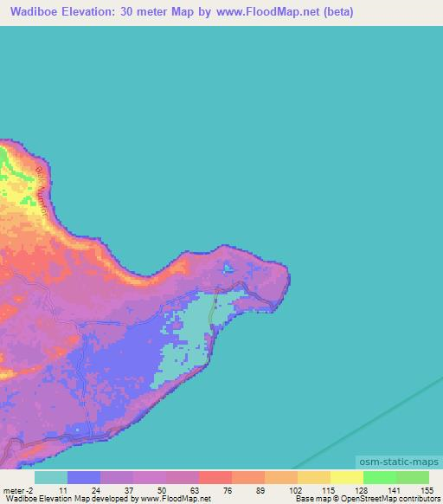Image resolution: width=443 pixels, height=504 pixels.
Task: Pick the teal legend swatch above meter -2
Action: point(51,477)
